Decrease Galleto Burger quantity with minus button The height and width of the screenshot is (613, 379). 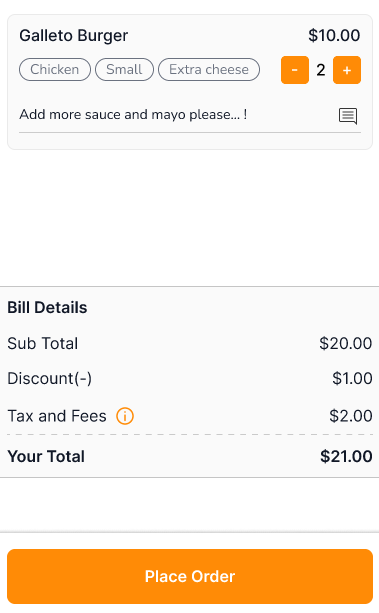295,70
